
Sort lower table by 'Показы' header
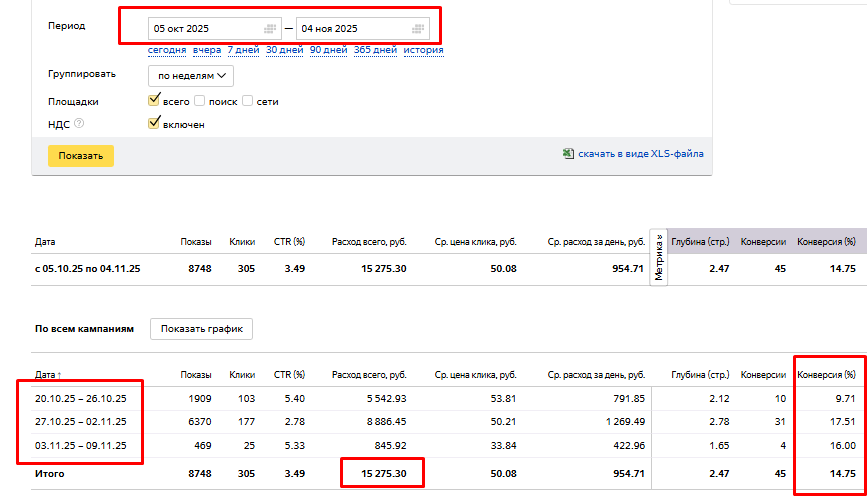[196, 375]
